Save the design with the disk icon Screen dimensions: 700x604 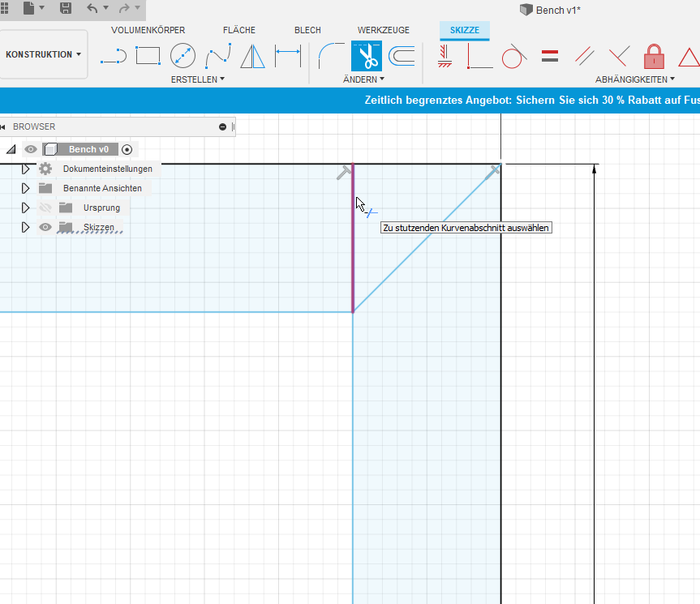66,8
